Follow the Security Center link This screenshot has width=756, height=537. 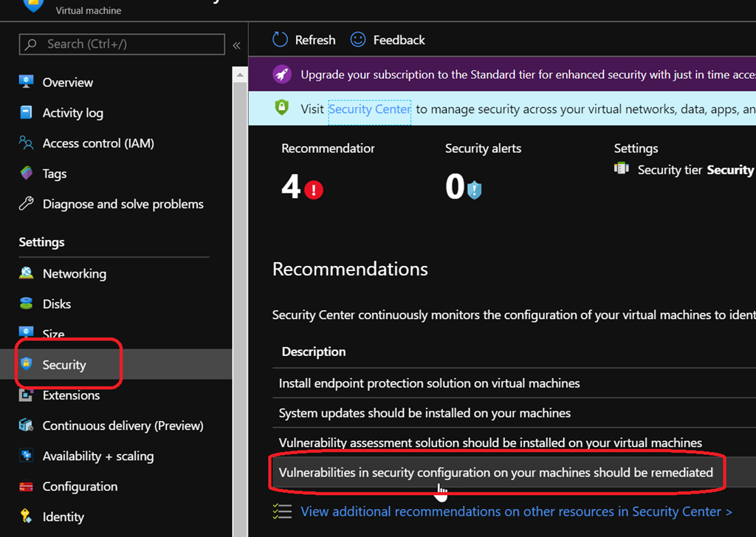click(369, 109)
